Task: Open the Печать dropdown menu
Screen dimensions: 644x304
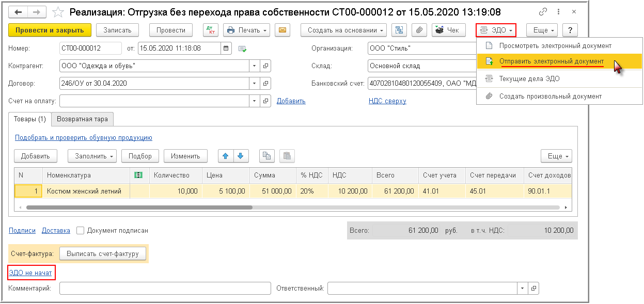Action: click(246, 30)
